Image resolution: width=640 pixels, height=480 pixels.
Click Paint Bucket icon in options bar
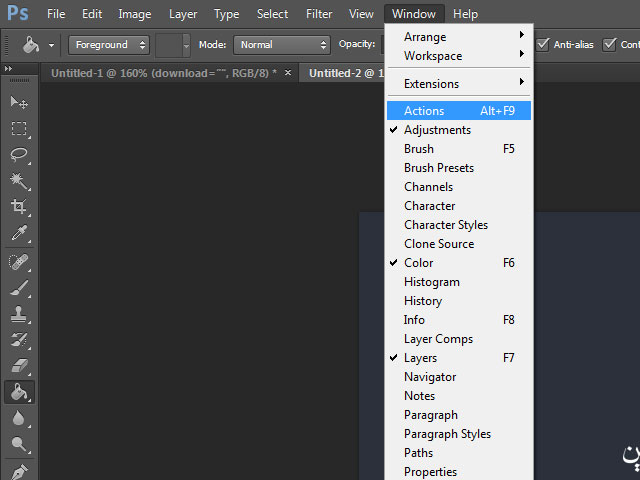pos(31,44)
